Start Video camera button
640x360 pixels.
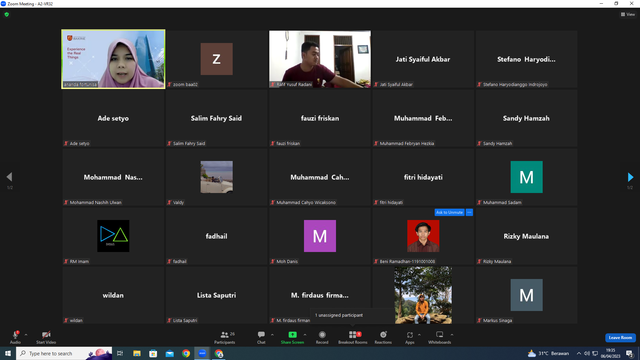(x=46, y=337)
